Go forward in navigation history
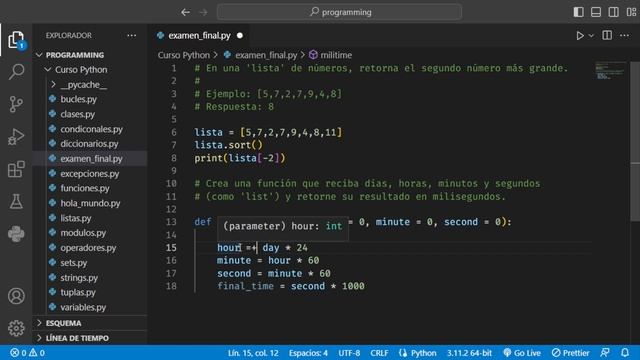 click(203, 12)
